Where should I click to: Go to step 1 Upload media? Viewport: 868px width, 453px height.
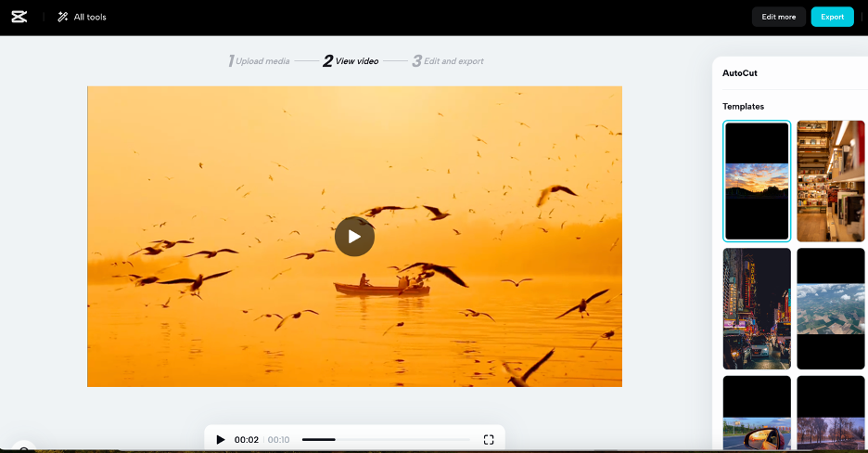click(259, 61)
